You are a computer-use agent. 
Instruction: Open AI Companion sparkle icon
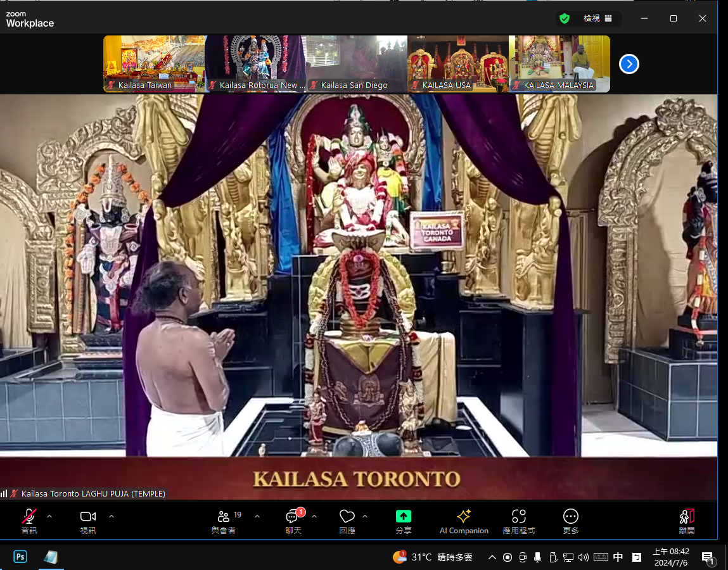464,517
